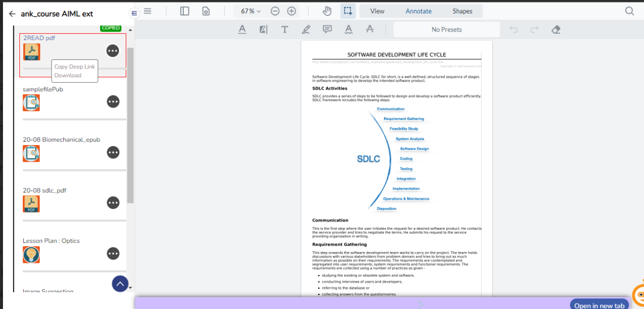
Task: Open options for 20-08 Biomechanical_epub
Action: 113,152
